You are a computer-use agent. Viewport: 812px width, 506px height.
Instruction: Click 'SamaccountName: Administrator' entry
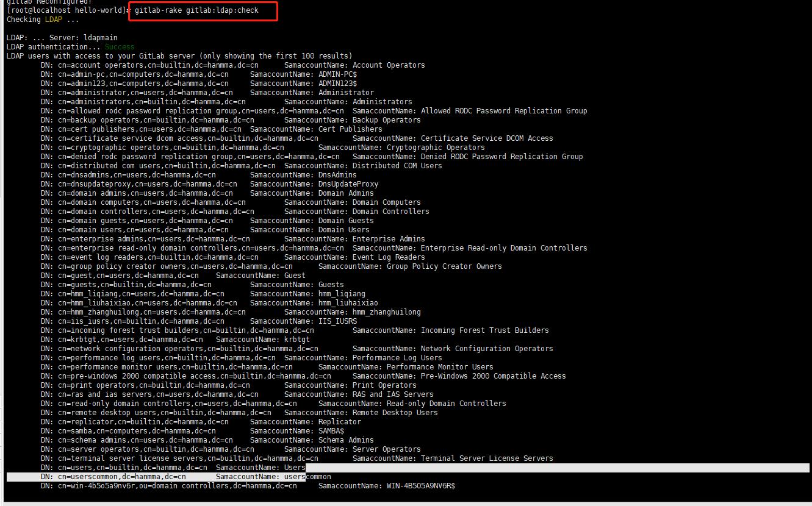coord(312,93)
